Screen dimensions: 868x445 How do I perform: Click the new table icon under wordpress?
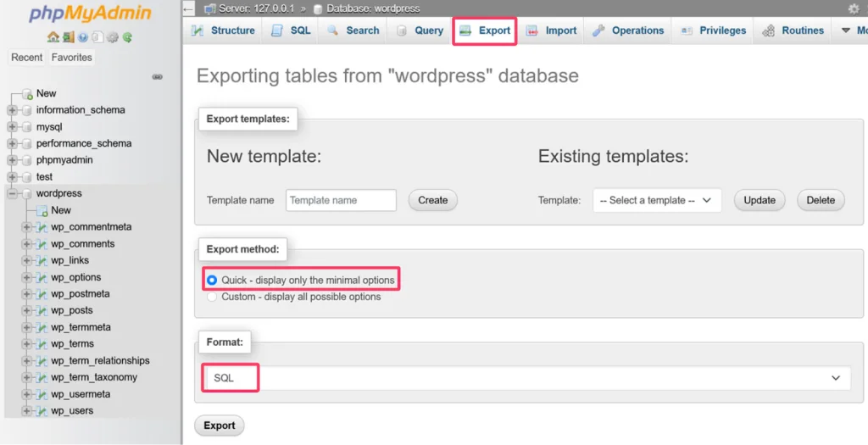[42, 210]
